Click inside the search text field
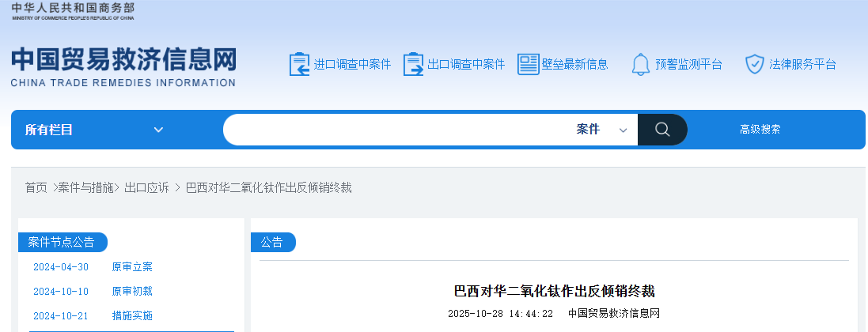The image size is (868, 332). click(x=396, y=130)
